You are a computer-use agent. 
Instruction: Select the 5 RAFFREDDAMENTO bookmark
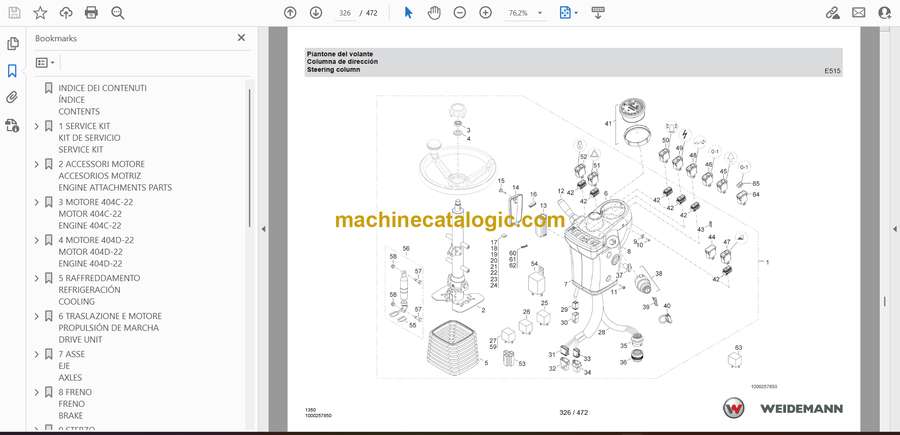[x=99, y=278]
